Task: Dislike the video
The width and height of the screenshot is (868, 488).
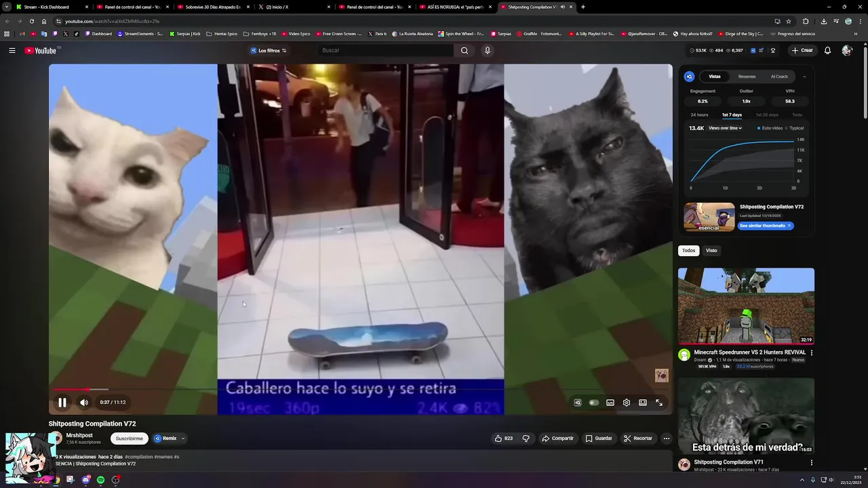Action: pyautogui.click(x=526, y=439)
